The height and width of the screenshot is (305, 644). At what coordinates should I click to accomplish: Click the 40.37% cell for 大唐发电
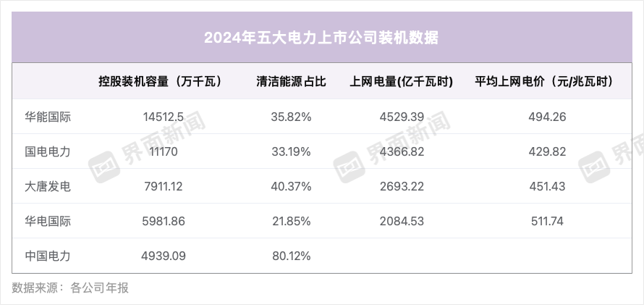coord(291,186)
